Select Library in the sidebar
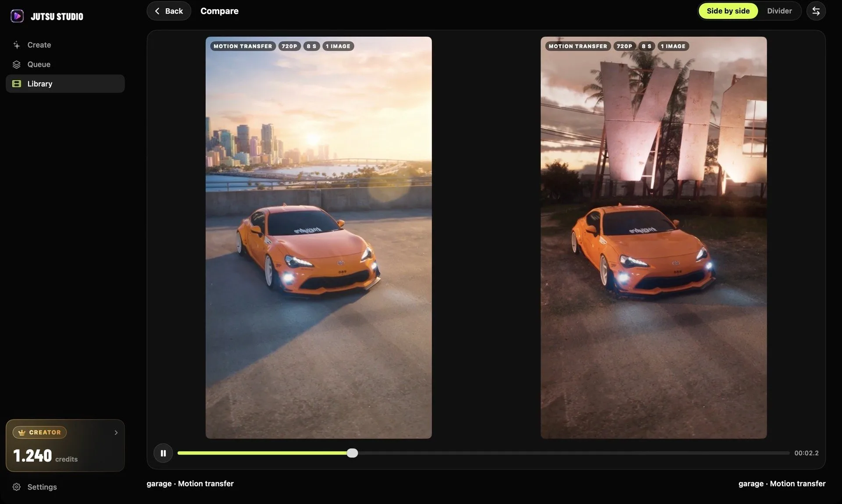 (65, 84)
